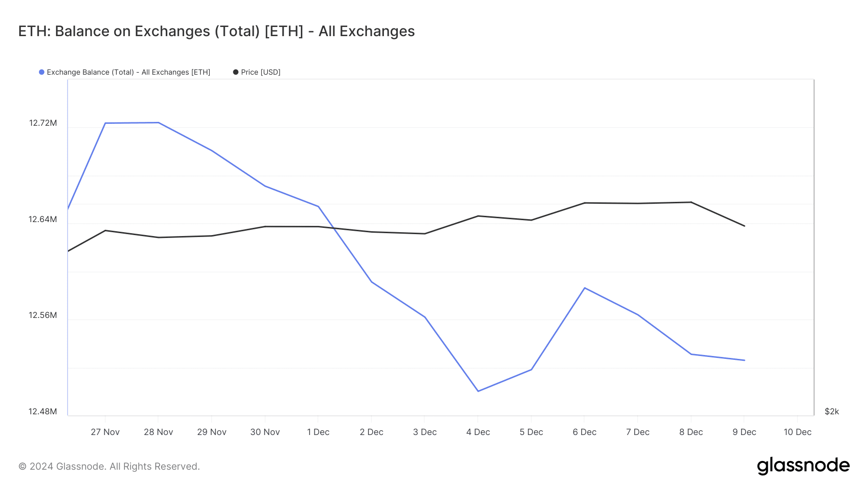Select the 4 Dec date label
This screenshot has width=868, height=488.
click(x=478, y=432)
